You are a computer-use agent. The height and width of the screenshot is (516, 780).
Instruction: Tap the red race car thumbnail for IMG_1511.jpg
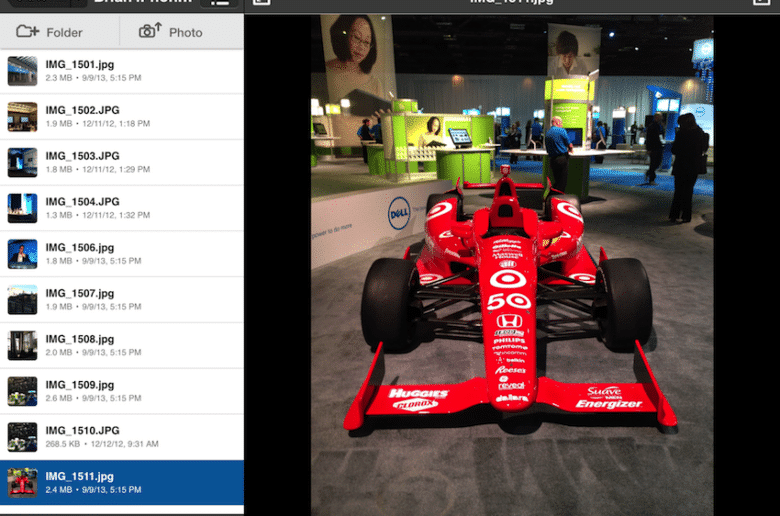coord(22,483)
